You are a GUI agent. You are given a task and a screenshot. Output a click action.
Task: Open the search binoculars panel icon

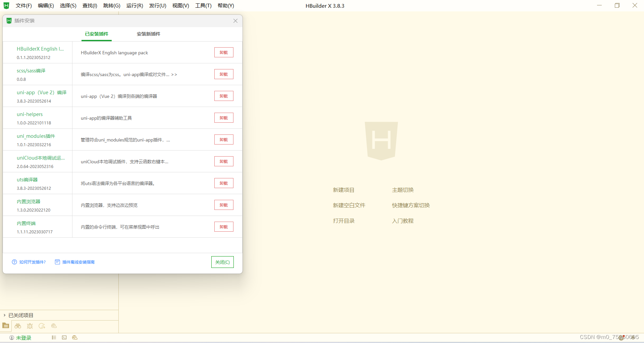click(x=18, y=326)
